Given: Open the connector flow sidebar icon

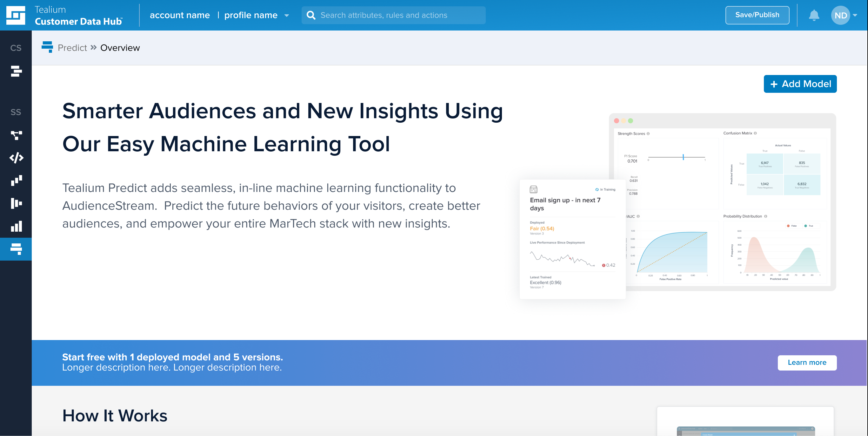Looking at the screenshot, I should pyautogui.click(x=16, y=135).
